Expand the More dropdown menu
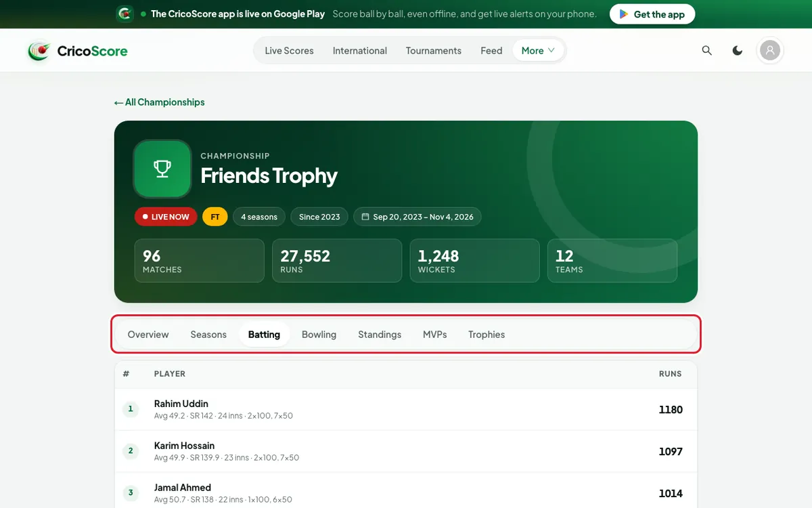812x508 pixels. point(538,51)
